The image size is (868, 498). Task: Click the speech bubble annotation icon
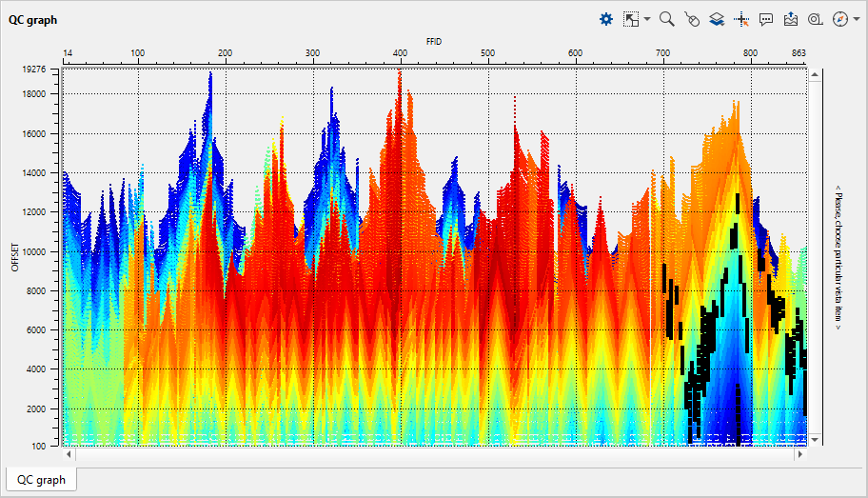766,19
